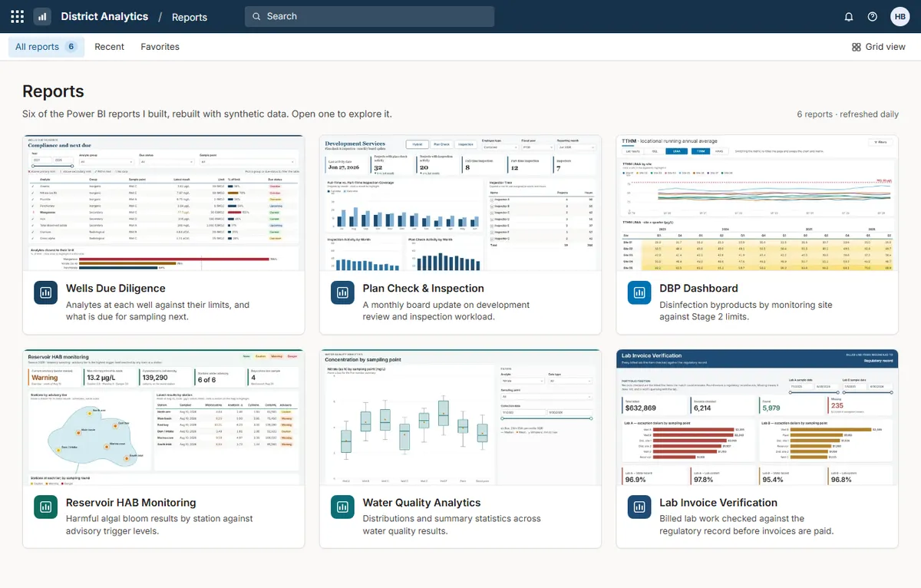Open the Plan Check & Inspection title
The height and width of the screenshot is (588, 921).
(x=424, y=289)
